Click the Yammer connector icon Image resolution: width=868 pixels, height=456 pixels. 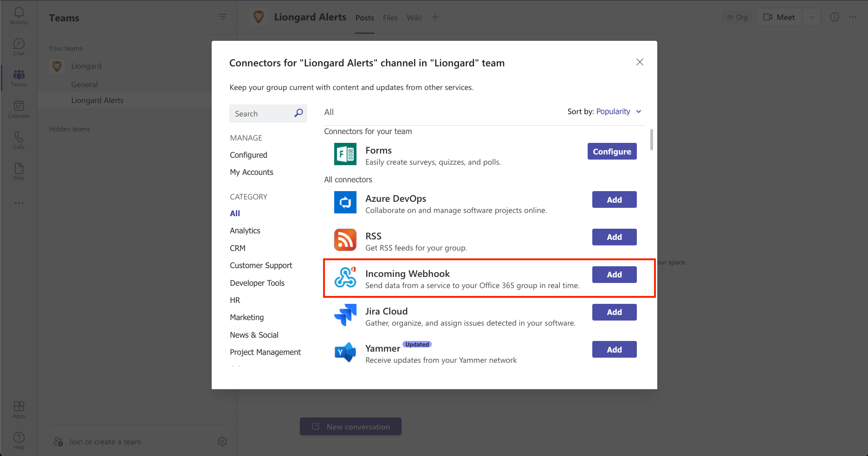[345, 353]
